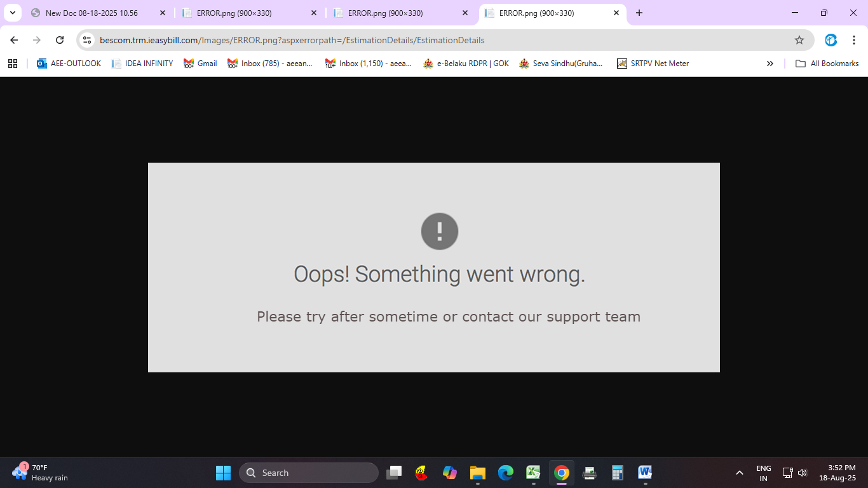Switch to New Doc 08-18-2025 tab
Viewport: 868px width, 488px height.
(99, 13)
